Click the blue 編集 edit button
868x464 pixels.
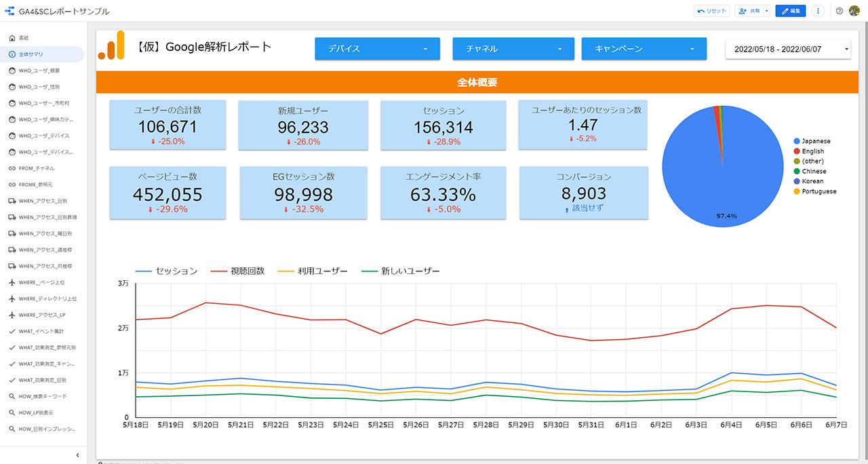pos(791,11)
